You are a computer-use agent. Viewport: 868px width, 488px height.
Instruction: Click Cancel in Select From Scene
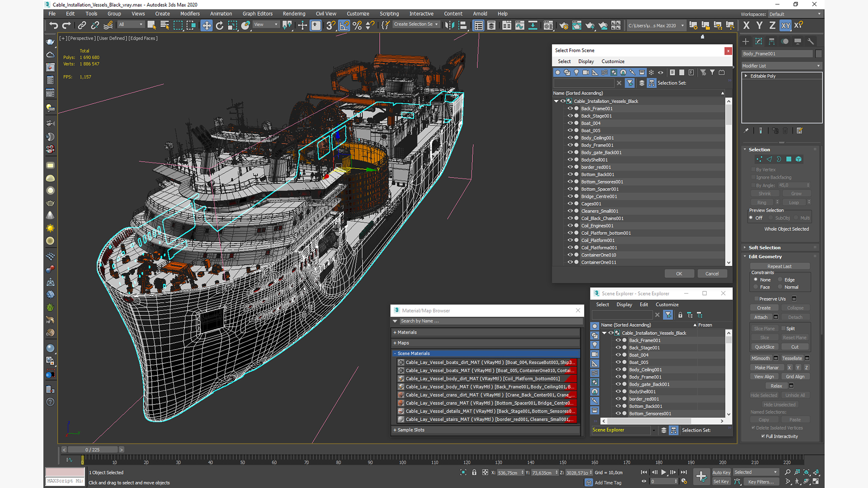pos(712,274)
